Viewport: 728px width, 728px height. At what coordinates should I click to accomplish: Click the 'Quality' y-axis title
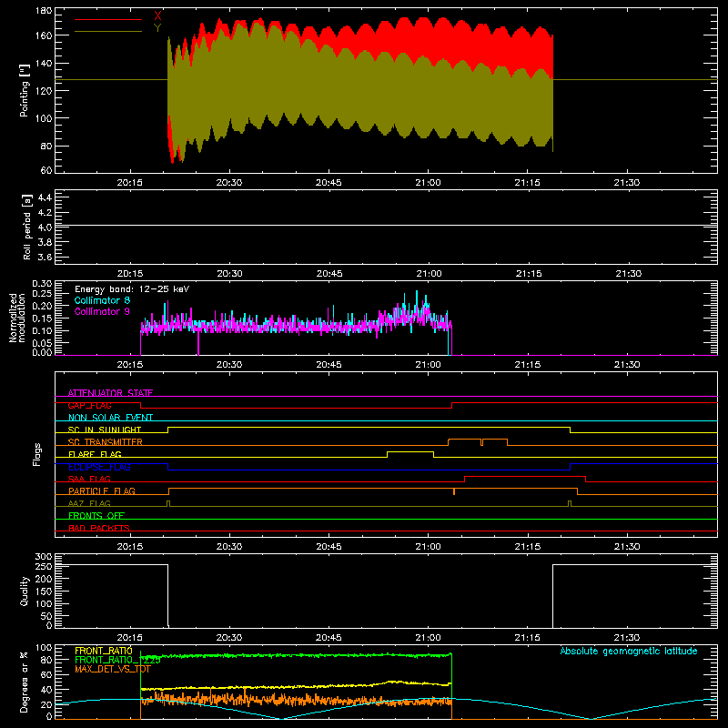25,591
